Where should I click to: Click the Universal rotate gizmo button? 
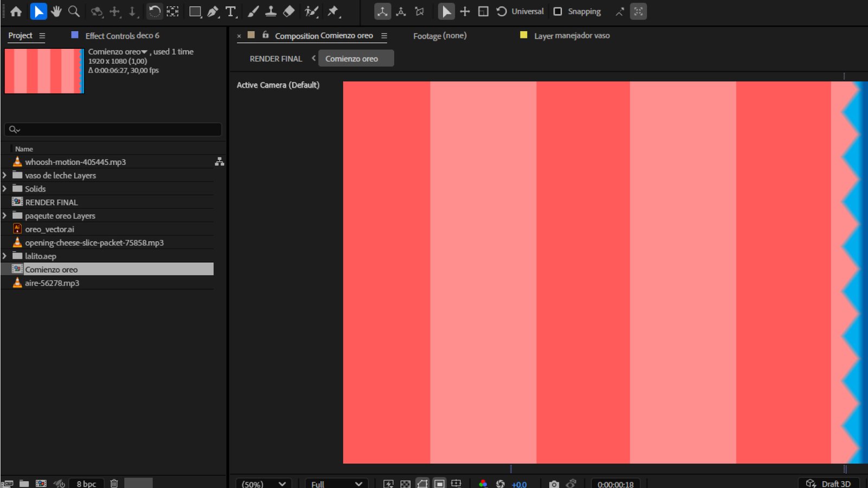(520, 11)
